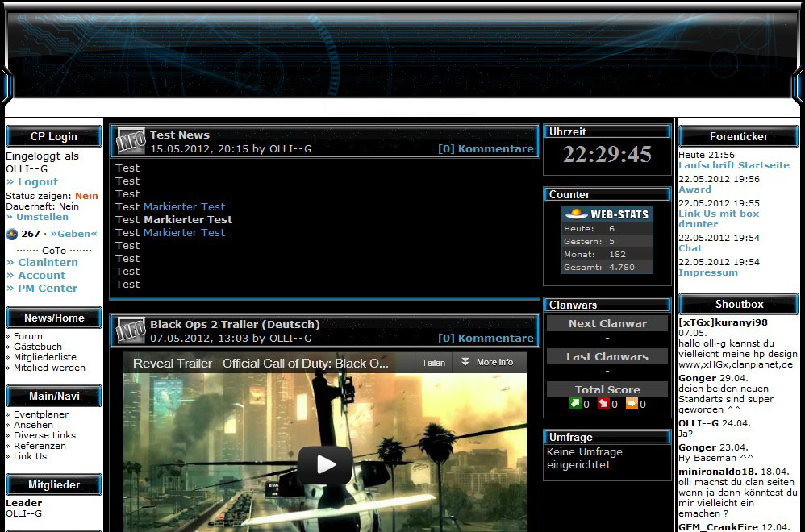The width and height of the screenshot is (805, 532).
Task: Open forum thread Link Us mit box drunter
Action: pos(719,218)
